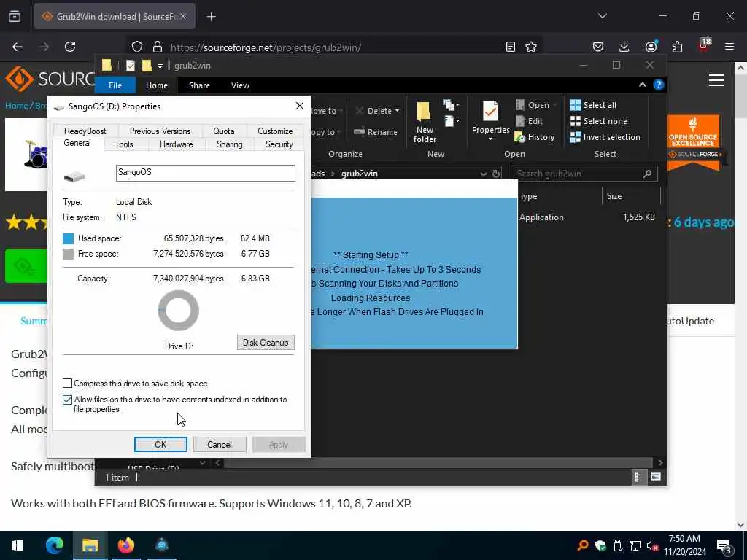Confirm drive properties with OK button

(x=160, y=444)
